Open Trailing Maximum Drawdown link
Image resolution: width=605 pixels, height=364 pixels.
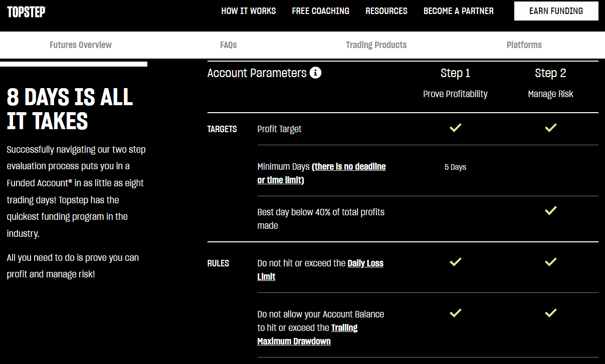pos(307,334)
